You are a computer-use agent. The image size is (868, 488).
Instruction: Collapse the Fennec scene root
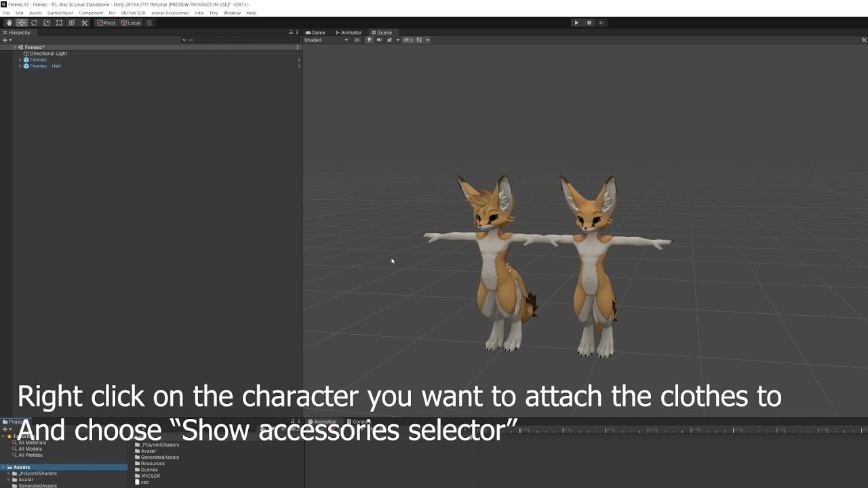(15, 47)
